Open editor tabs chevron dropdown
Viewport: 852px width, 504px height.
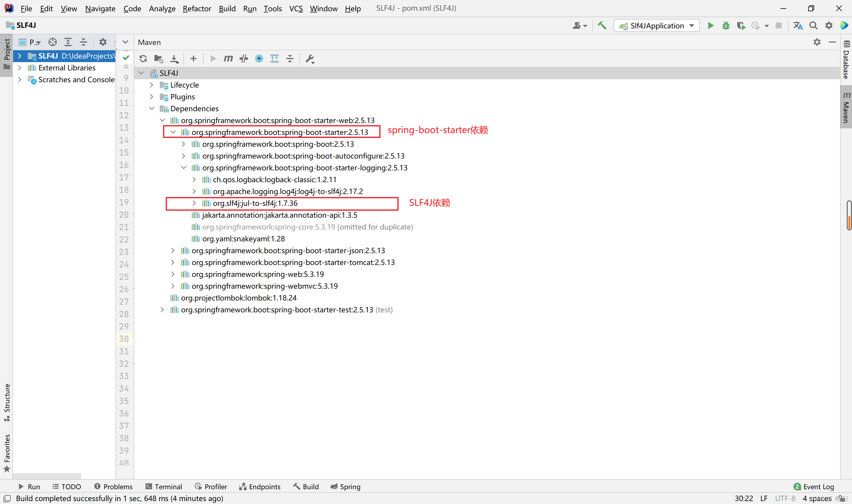point(125,42)
